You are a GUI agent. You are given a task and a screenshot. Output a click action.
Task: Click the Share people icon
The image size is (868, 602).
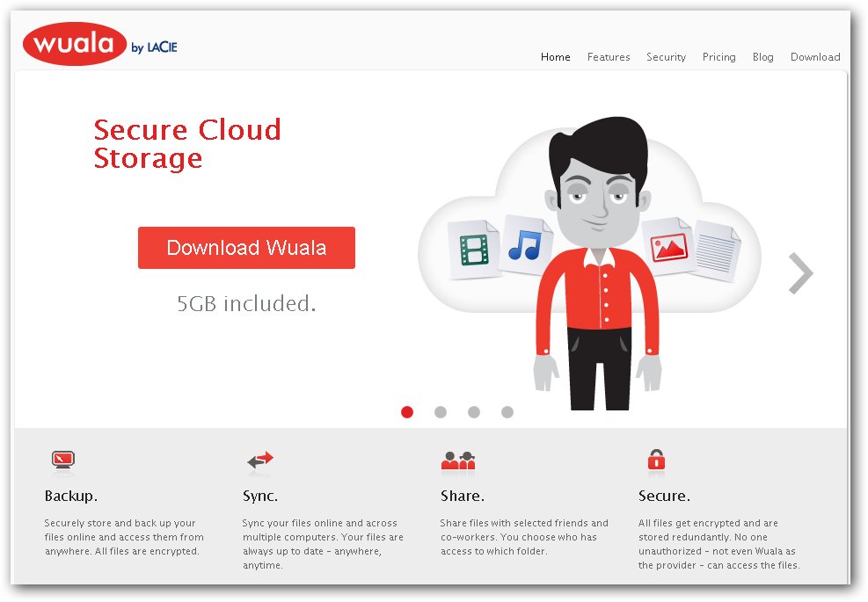[x=458, y=461]
